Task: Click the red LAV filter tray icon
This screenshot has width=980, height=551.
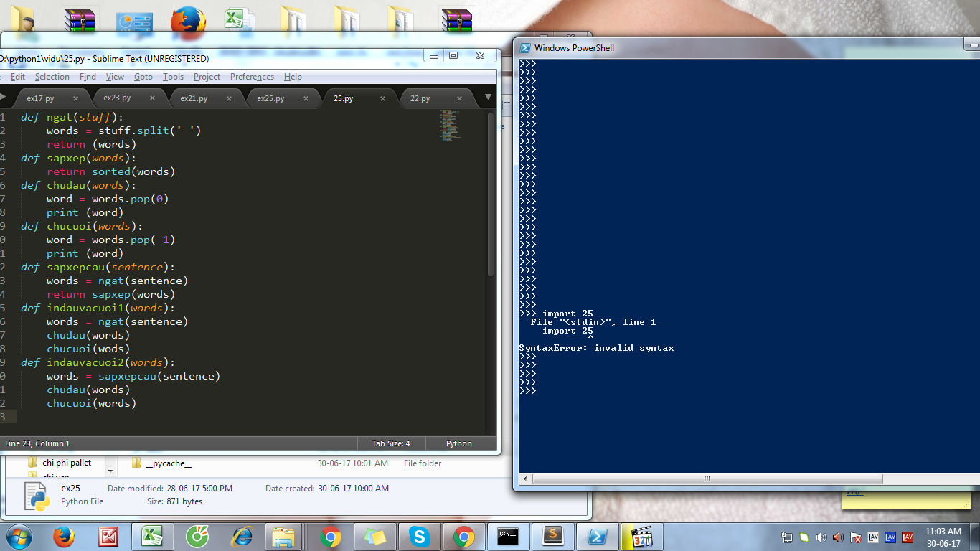Action: pyautogui.click(x=906, y=536)
